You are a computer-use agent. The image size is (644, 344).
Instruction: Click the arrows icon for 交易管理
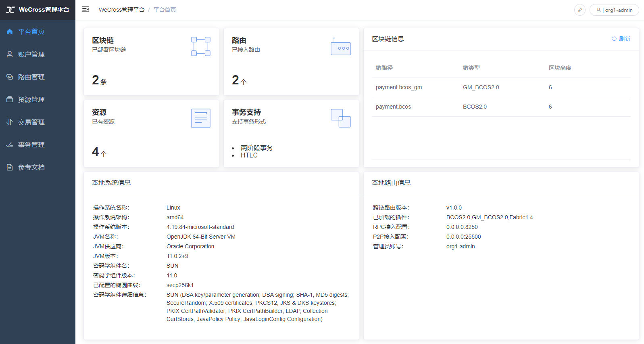pos(10,122)
